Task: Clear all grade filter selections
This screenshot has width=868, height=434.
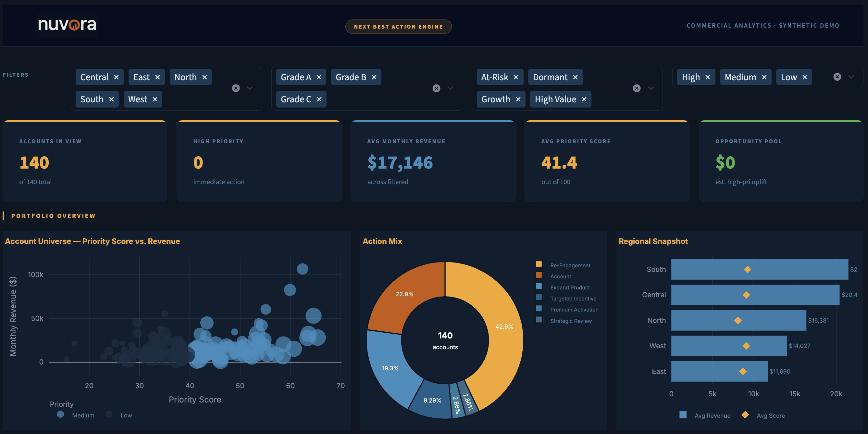Action: [x=436, y=88]
